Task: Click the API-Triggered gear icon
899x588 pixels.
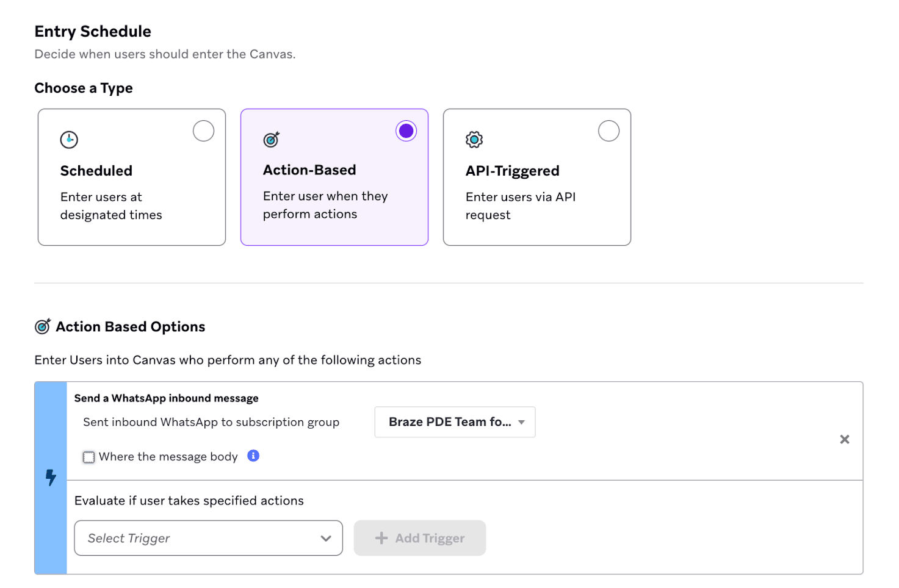Action: (x=474, y=140)
